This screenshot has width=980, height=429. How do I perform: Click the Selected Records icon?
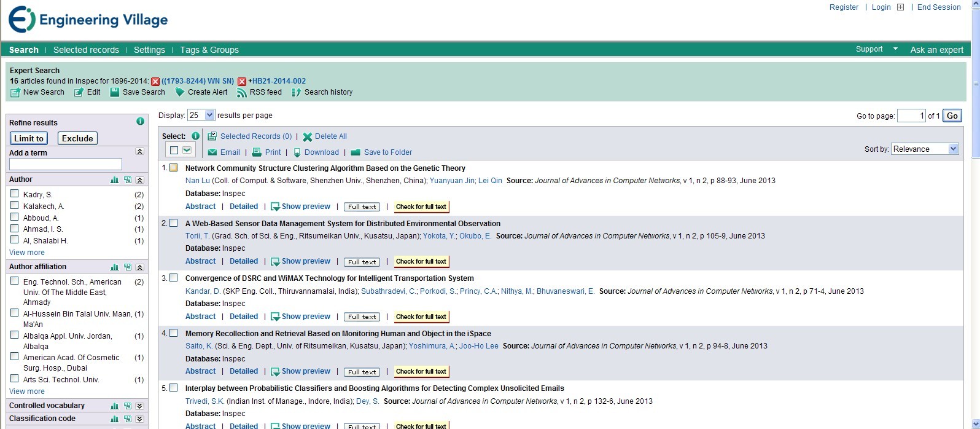[x=212, y=136]
